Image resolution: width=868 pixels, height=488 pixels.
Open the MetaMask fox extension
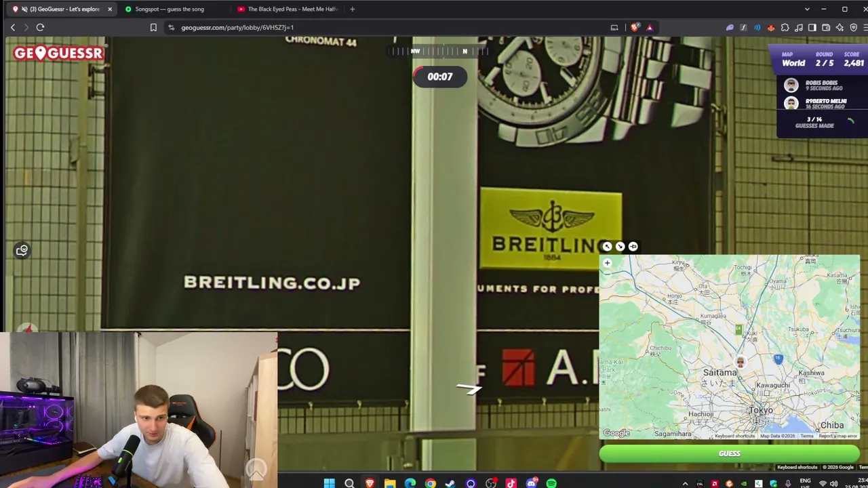pyautogui.click(x=771, y=27)
